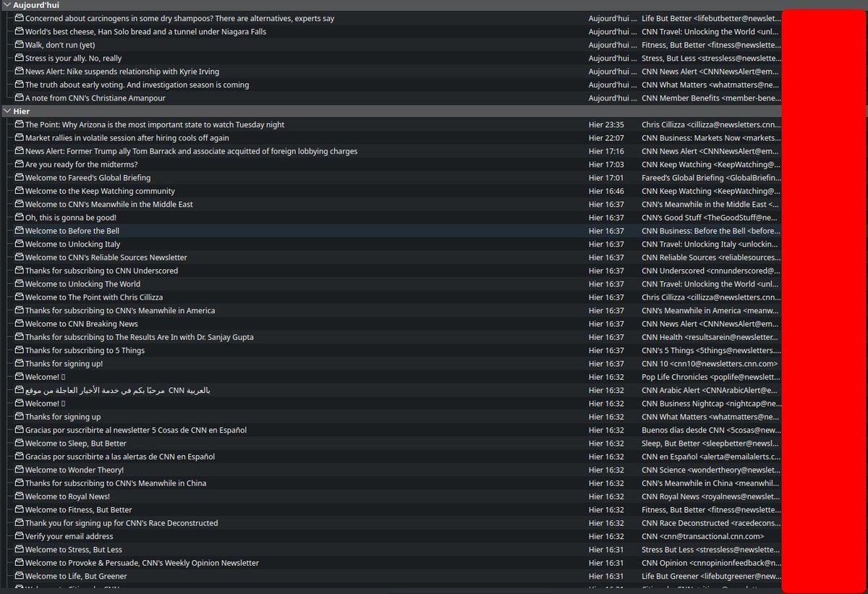Screen dimensions: 868x594
Task: Select Welcome to Fitness, But Better subject
Action: pos(79,509)
